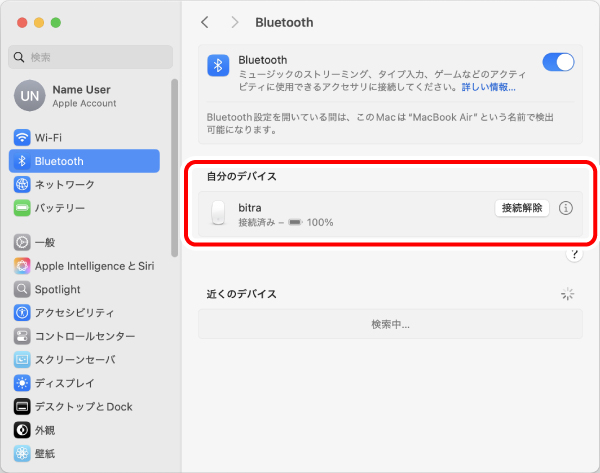This screenshot has height=473, width=600.
Task: Open Control Center (コントロールセンター) icon
Action: click(x=23, y=336)
